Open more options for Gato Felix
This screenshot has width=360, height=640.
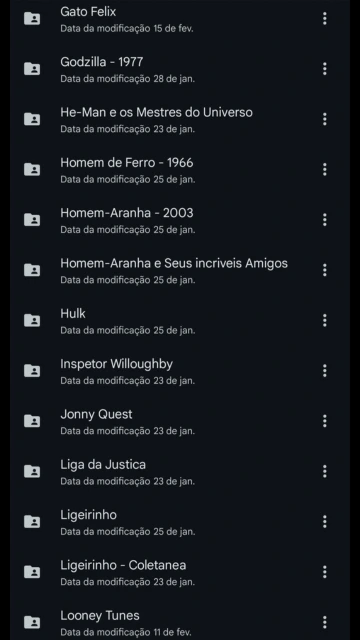click(x=324, y=18)
